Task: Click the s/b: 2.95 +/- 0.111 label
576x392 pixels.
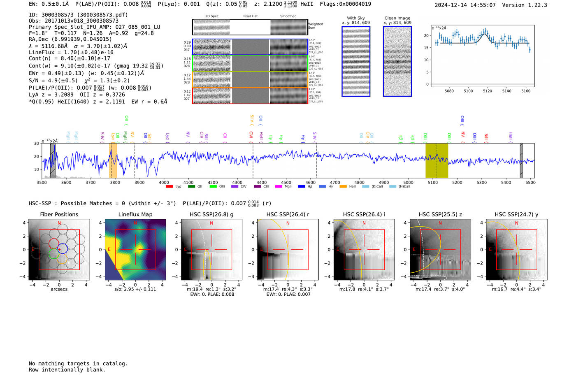Action: pyautogui.click(x=135, y=289)
